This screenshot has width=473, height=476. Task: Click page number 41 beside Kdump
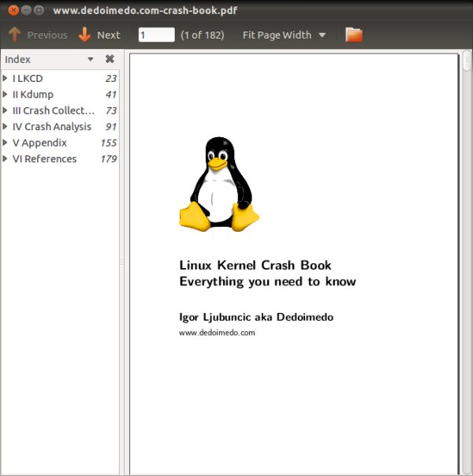(111, 95)
